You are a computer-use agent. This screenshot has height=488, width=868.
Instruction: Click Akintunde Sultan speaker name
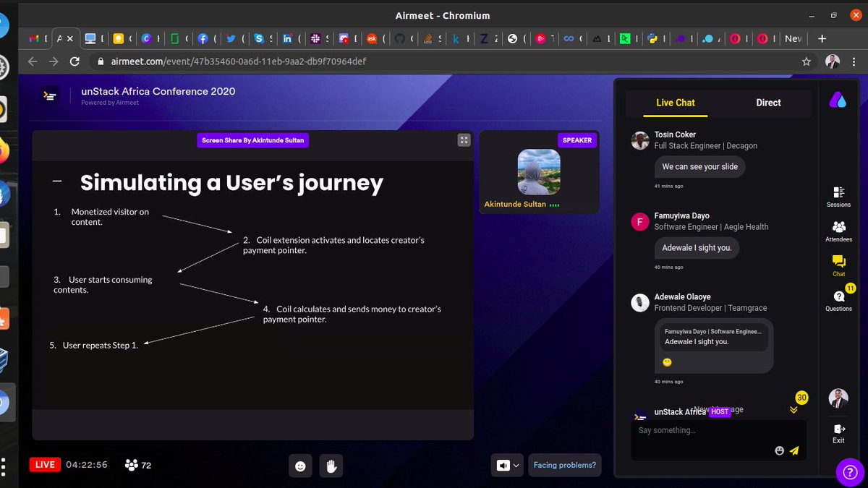[x=515, y=205]
